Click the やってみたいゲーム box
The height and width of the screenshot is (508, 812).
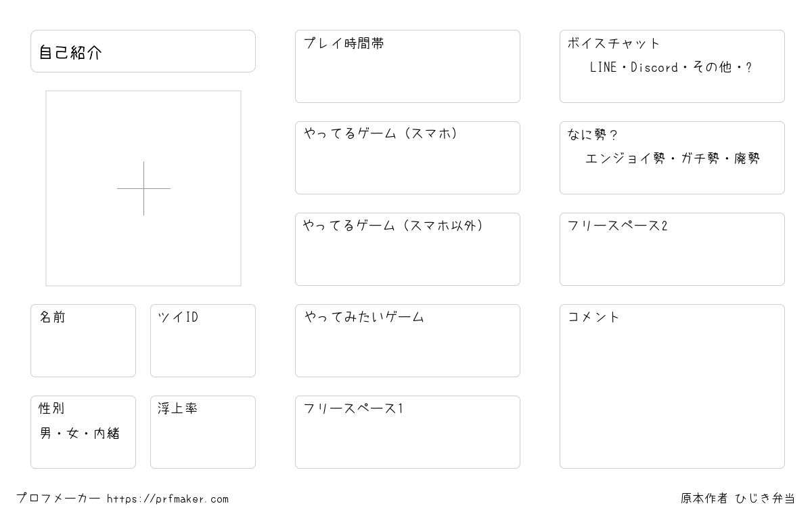(407, 341)
